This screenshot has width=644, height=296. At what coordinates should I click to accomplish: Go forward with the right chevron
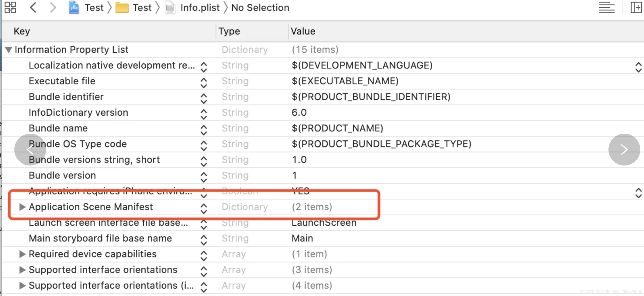point(53,7)
